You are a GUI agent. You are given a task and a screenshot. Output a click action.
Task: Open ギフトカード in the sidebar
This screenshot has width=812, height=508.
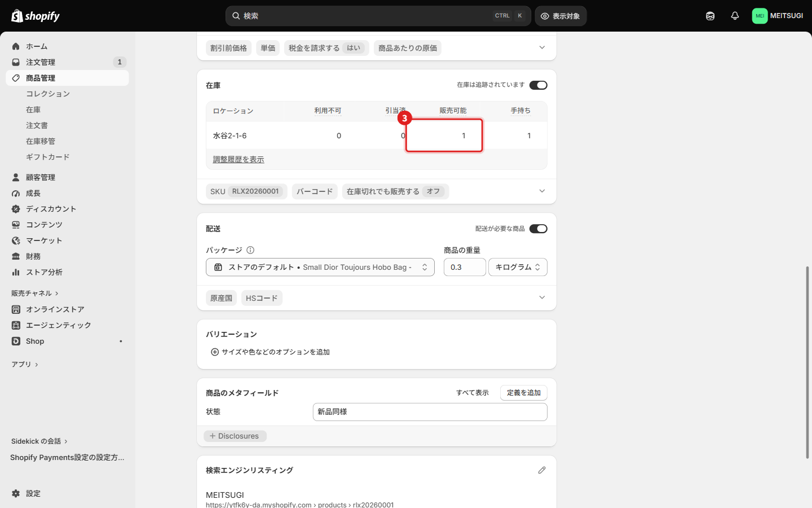(x=48, y=157)
